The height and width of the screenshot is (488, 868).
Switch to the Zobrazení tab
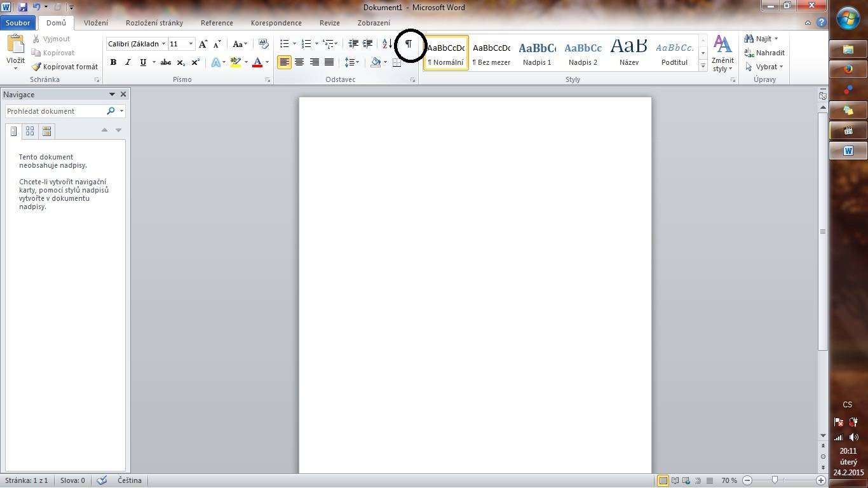[374, 23]
